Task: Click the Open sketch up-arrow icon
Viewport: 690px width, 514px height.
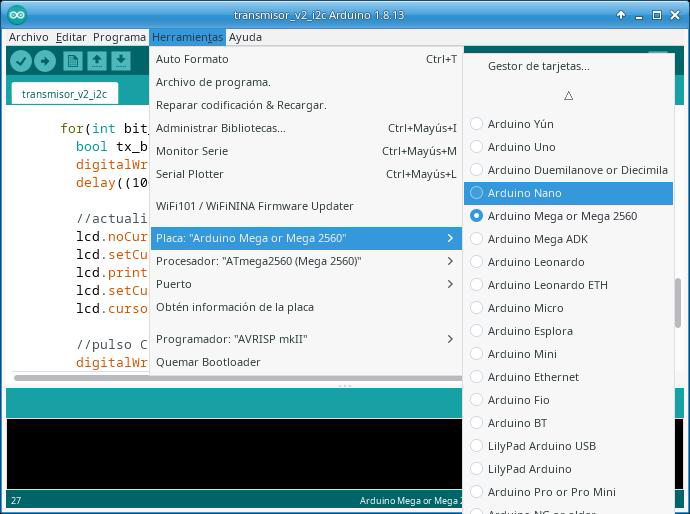Action: coord(97,61)
